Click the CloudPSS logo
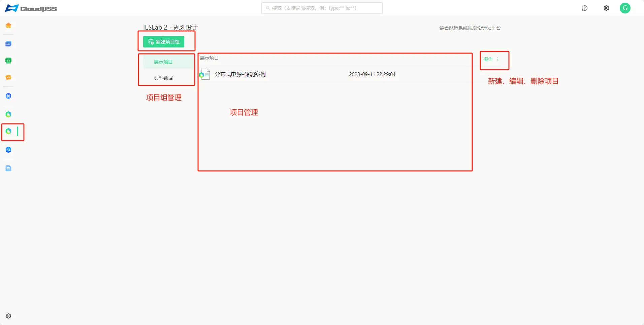Viewport: 644px width, 325px height. pyautogui.click(x=31, y=8)
